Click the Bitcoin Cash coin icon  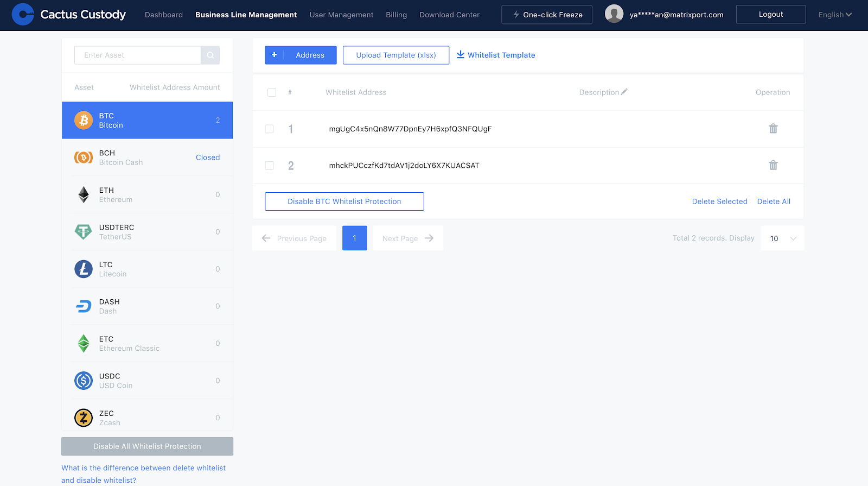[x=84, y=157]
